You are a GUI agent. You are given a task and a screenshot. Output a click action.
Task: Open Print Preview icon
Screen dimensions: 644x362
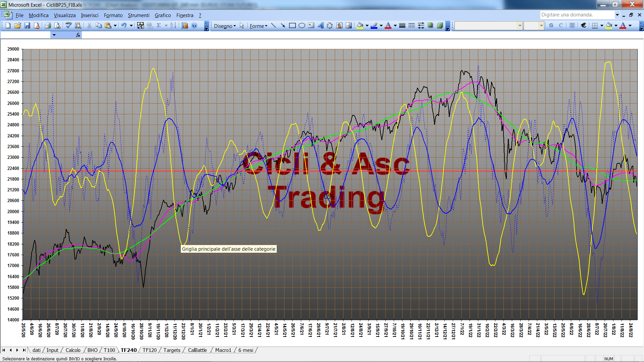tap(57, 25)
